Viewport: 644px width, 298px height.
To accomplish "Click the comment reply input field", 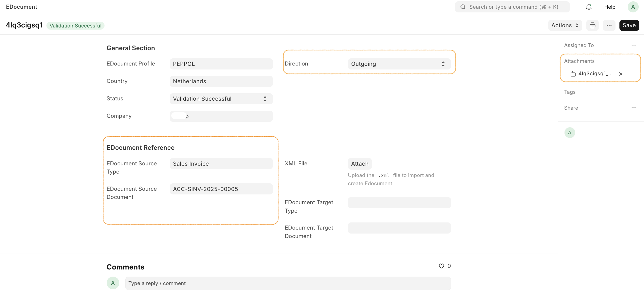I will (x=288, y=283).
